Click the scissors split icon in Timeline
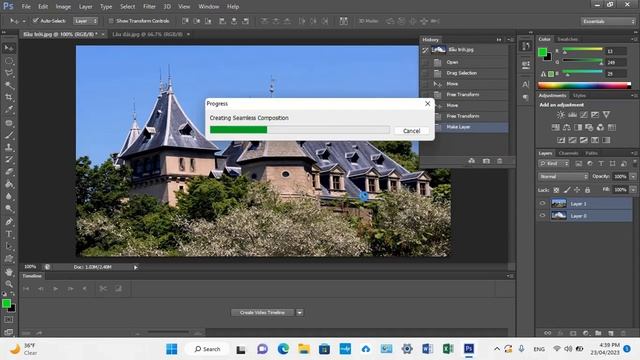Image resolution: width=640 pixels, height=360 pixels. click(x=103, y=289)
